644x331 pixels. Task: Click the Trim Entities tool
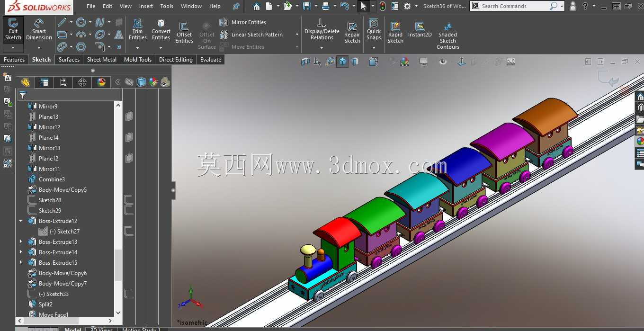point(137,30)
